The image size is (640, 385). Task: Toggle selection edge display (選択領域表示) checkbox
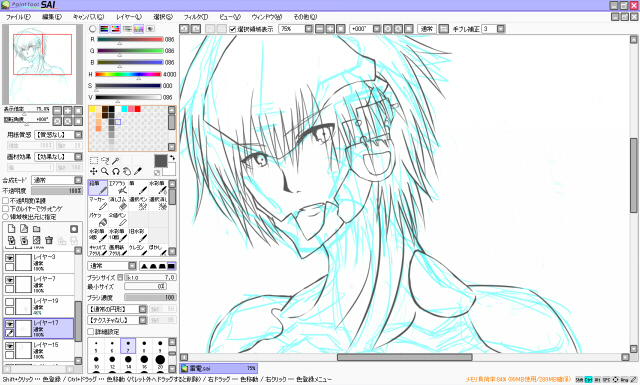pos(233,29)
